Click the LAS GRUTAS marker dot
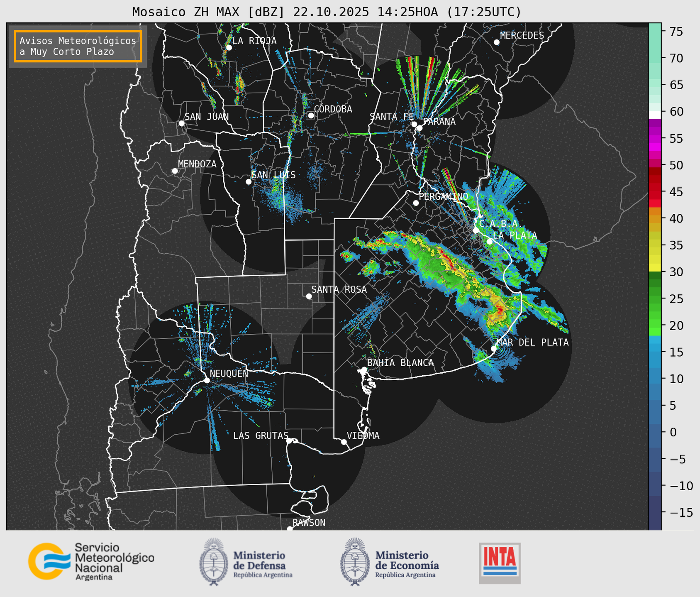Screen dimensions: 700x597 (289, 441)
